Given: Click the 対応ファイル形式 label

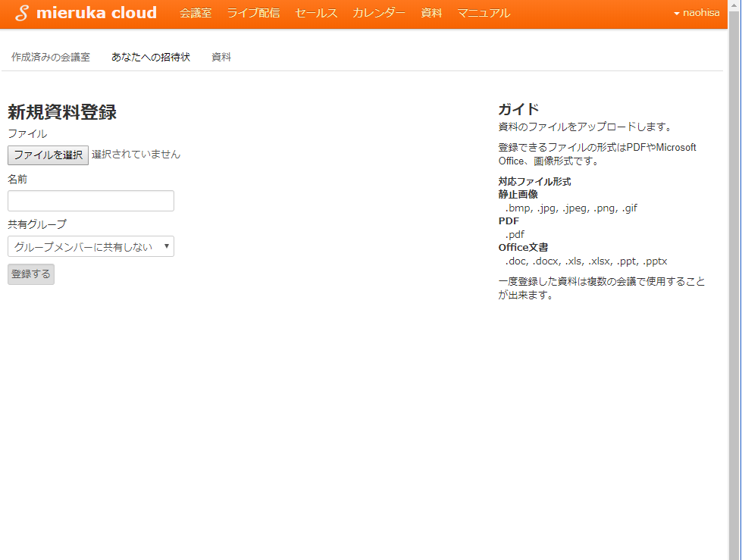Looking at the screenshot, I should pyautogui.click(x=535, y=182).
